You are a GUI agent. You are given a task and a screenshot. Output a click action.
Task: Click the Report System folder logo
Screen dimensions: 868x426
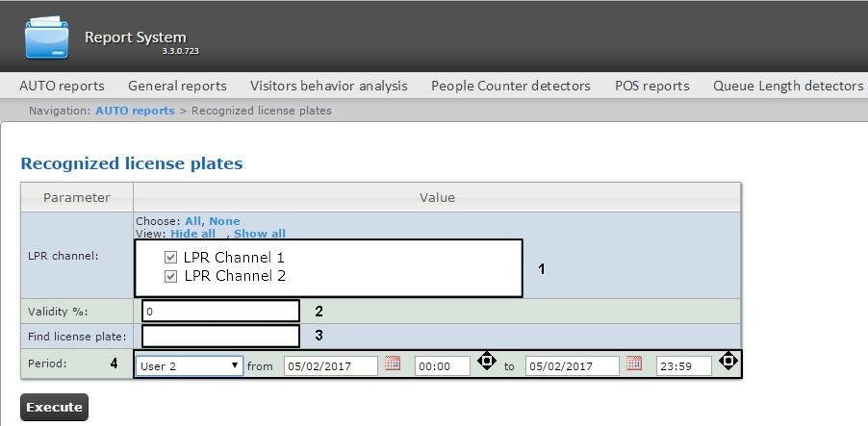47,38
